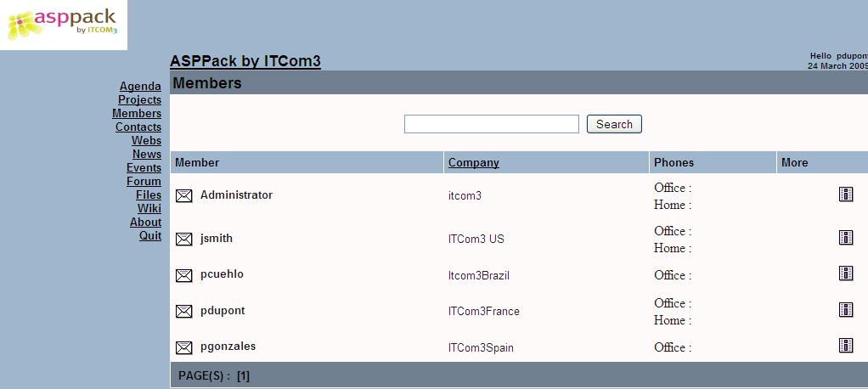Go to Projects in the sidebar

click(x=139, y=99)
